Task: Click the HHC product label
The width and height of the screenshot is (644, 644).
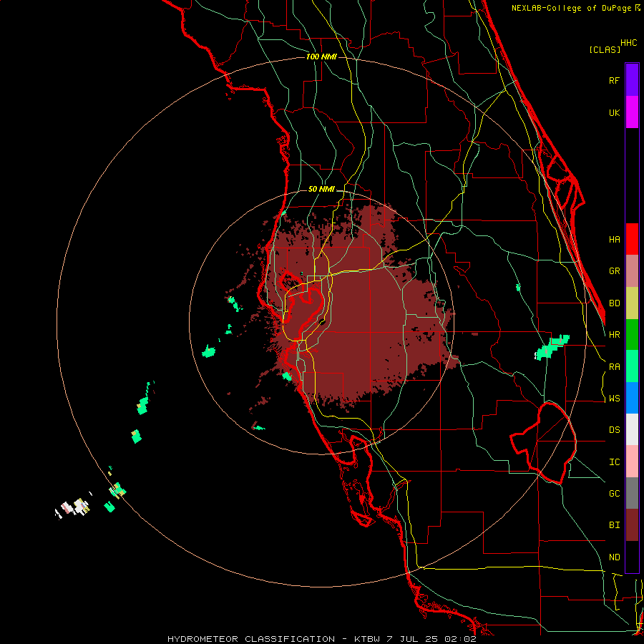Action: (629, 43)
